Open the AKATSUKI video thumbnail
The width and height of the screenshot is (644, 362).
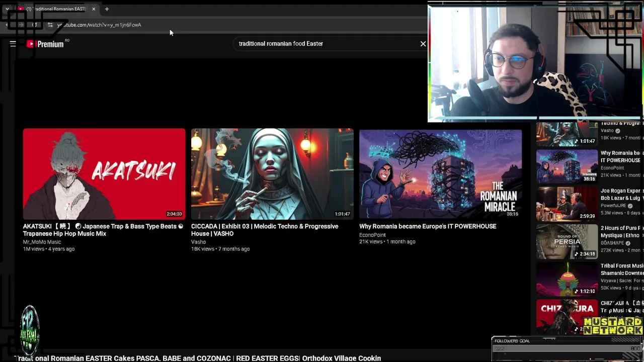coord(104,174)
